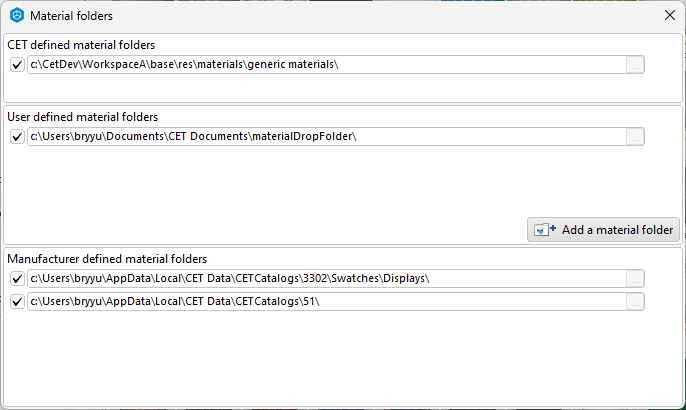
Task: Click the Material folders window title text
Action: coord(71,16)
